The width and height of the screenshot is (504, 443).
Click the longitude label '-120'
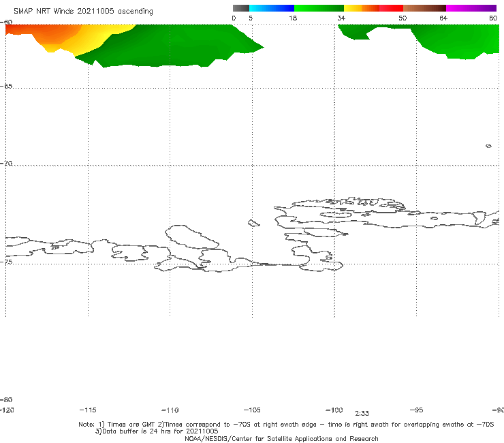tap(7, 410)
